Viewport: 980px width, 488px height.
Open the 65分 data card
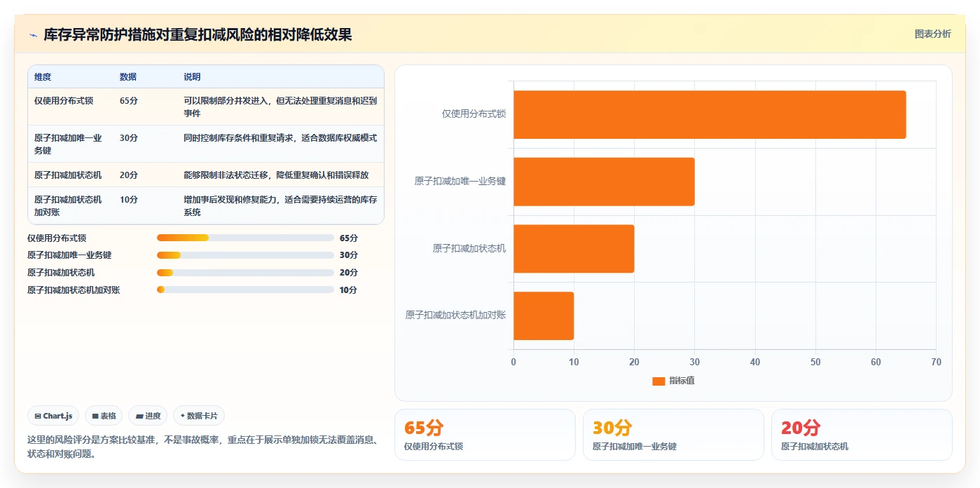click(485, 435)
